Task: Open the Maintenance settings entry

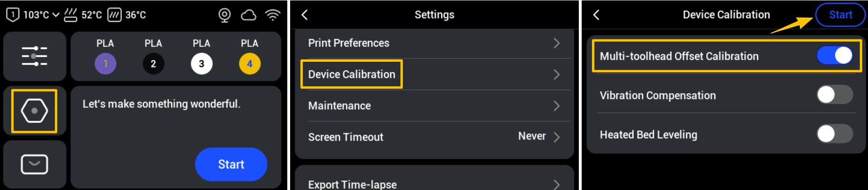Action: pos(339,105)
